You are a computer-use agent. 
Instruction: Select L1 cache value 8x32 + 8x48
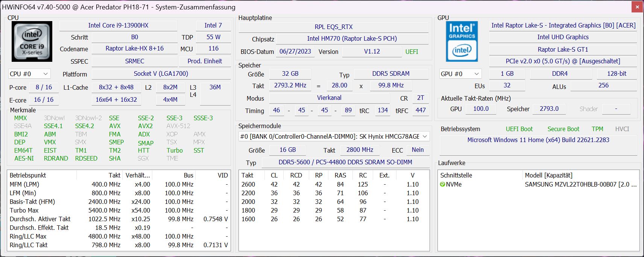(x=116, y=87)
